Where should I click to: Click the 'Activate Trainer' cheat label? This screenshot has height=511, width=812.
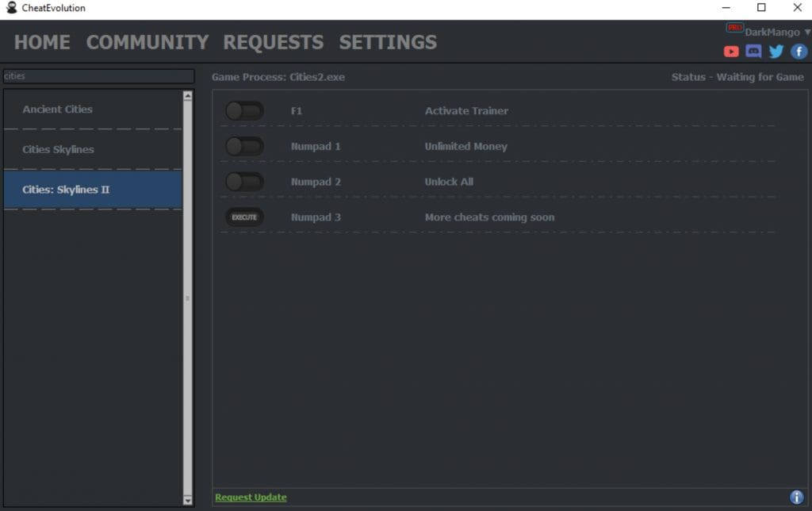(466, 111)
